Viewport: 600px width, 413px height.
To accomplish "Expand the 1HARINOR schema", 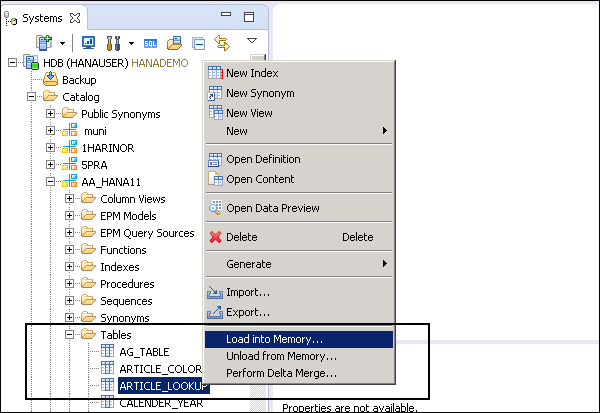I will [50, 147].
